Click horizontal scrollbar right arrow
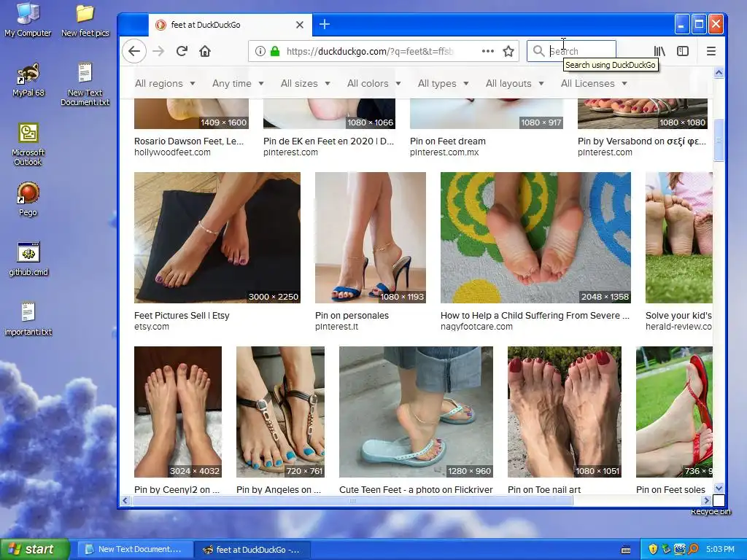This screenshot has height=560, width=747. (x=706, y=500)
